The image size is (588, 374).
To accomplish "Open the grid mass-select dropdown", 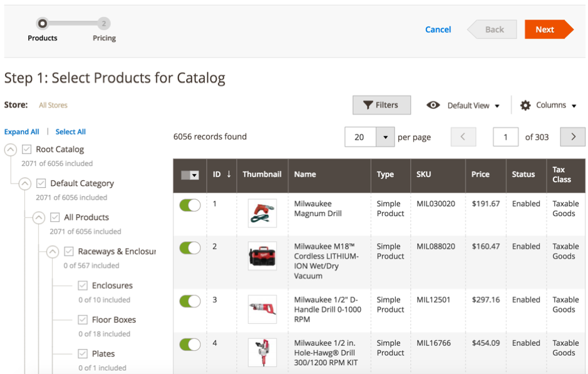I will click(190, 175).
